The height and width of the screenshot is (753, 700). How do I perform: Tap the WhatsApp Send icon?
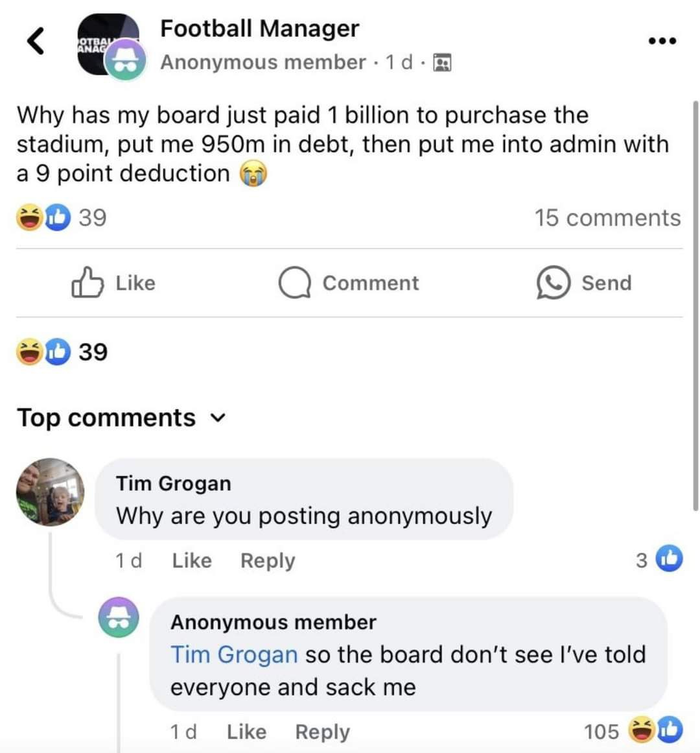click(x=552, y=283)
